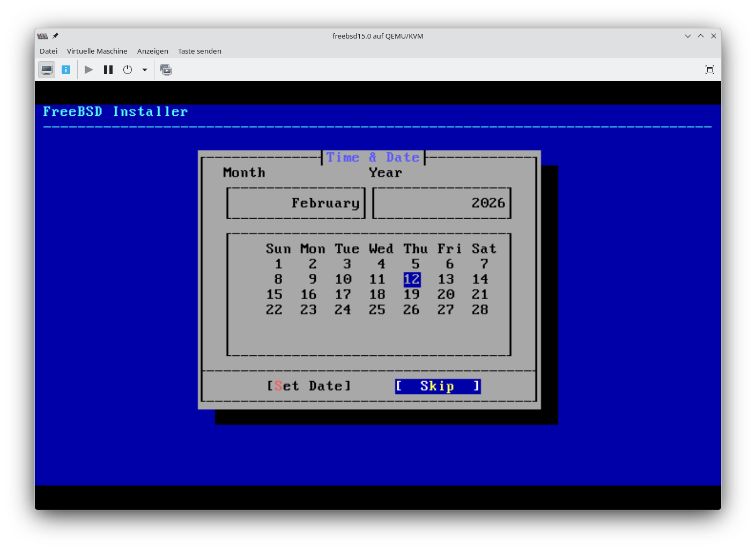Select day 8 in the calendar
This screenshot has height=551, width=756.
pyautogui.click(x=278, y=279)
